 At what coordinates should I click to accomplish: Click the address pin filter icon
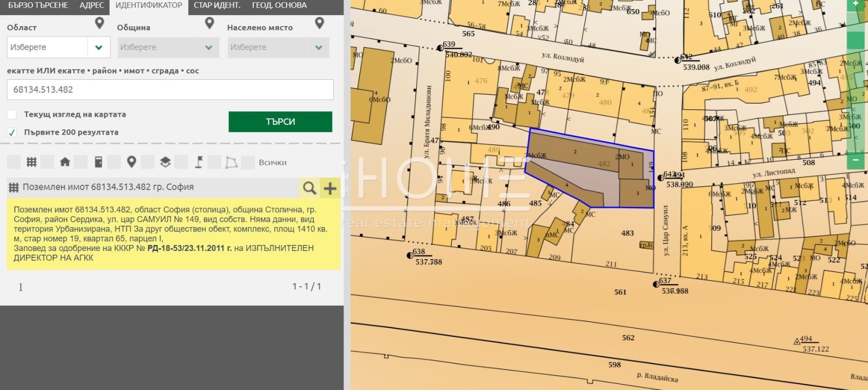coord(131,162)
